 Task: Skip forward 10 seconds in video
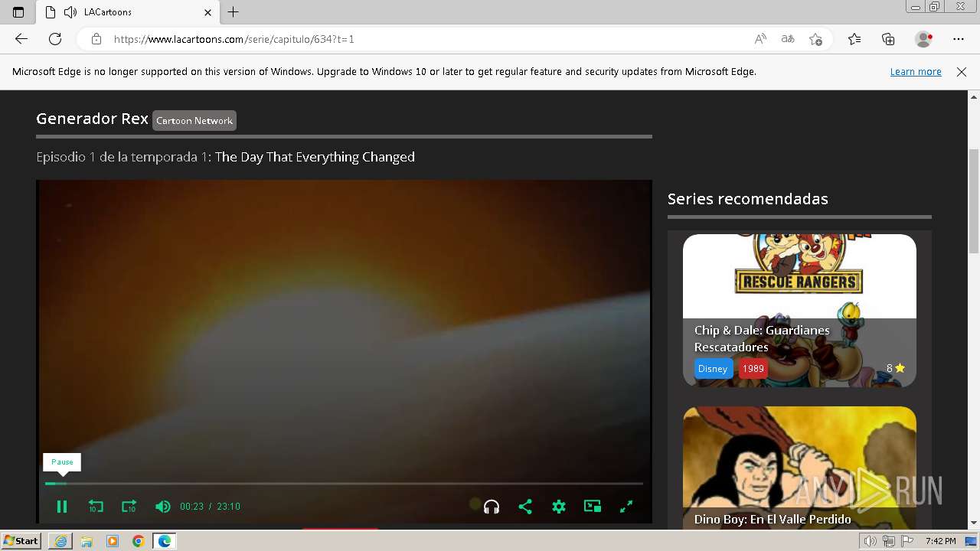[x=129, y=507]
